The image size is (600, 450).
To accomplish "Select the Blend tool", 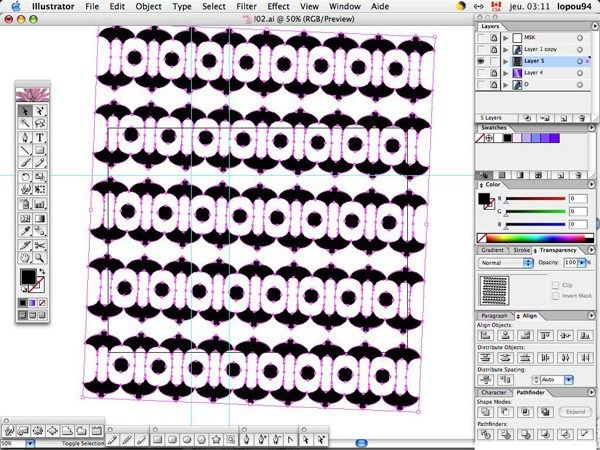I will (40, 231).
